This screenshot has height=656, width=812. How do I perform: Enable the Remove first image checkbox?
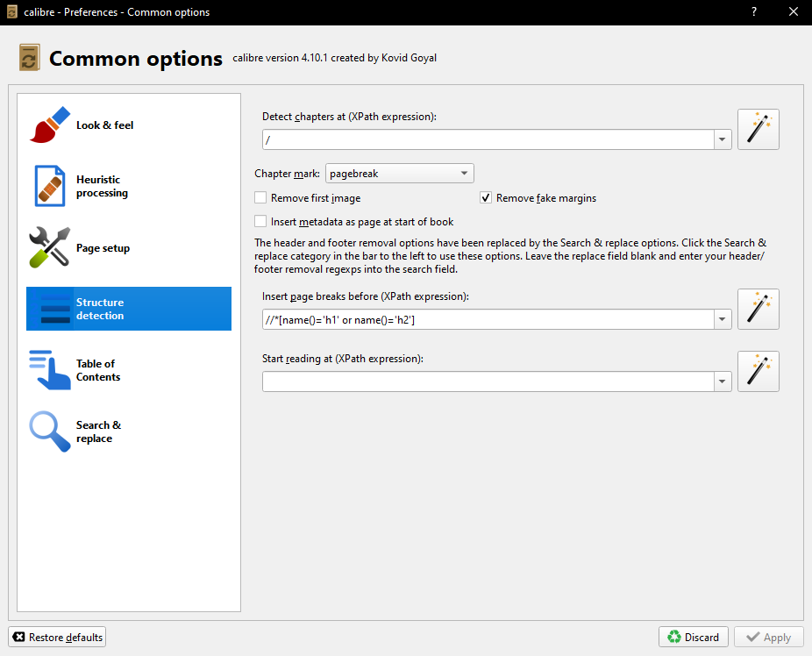coord(260,198)
